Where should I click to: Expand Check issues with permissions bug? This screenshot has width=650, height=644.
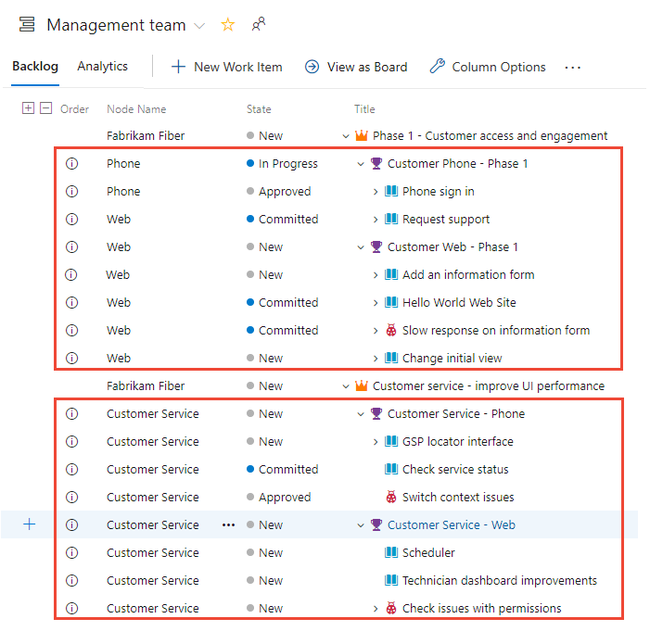pyautogui.click(x=376, y=609)
